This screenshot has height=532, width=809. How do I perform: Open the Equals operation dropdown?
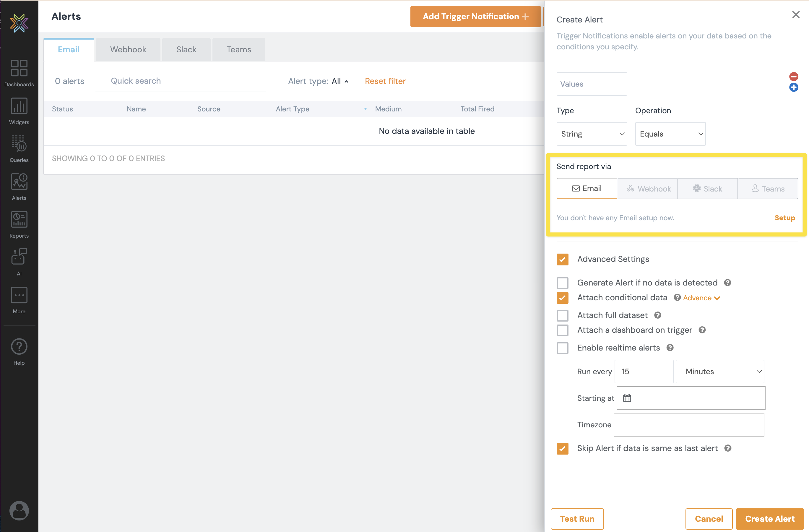click(670, 134)
